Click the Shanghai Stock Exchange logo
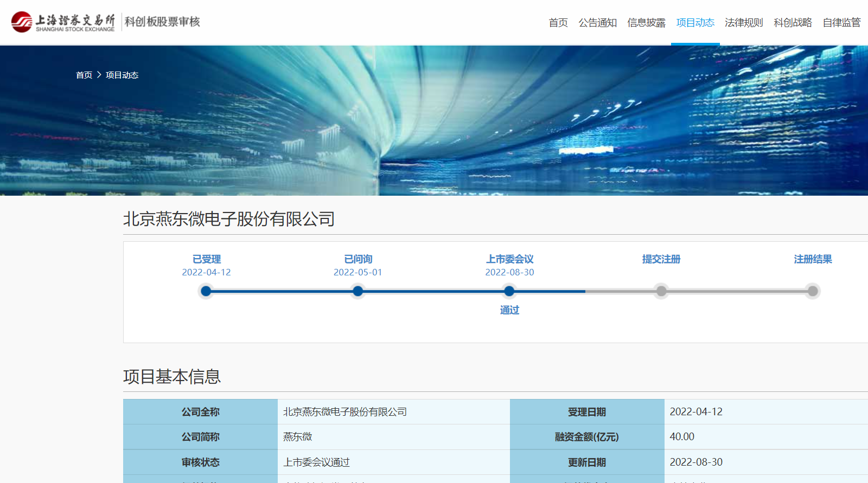The image size is (868, 483). (63, 22)
